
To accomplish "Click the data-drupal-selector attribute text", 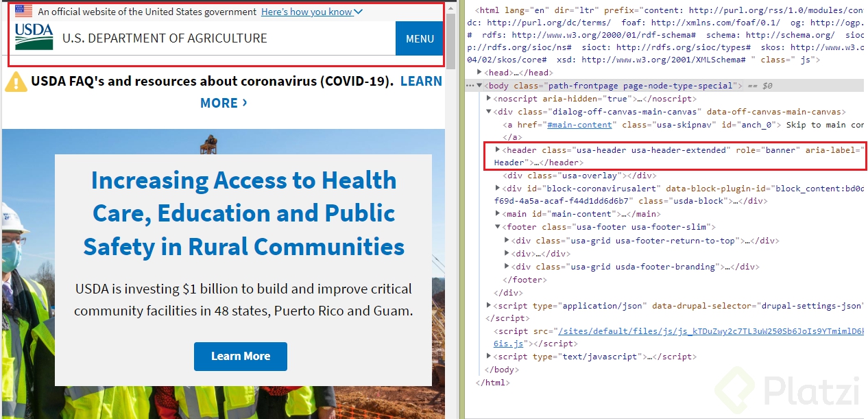I will click(758, 305).
